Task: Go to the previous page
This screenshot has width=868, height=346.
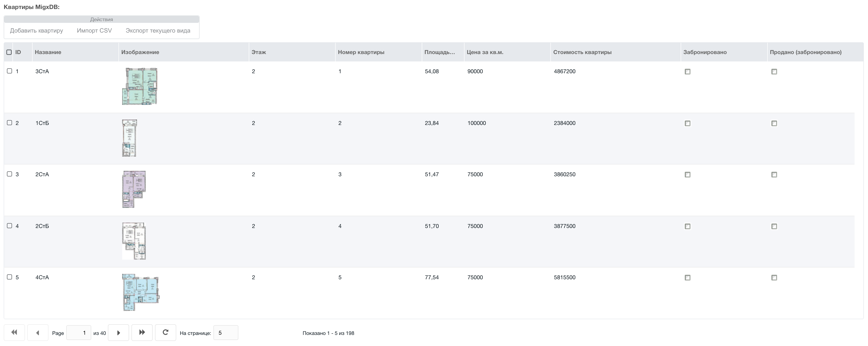Action: 38,333
